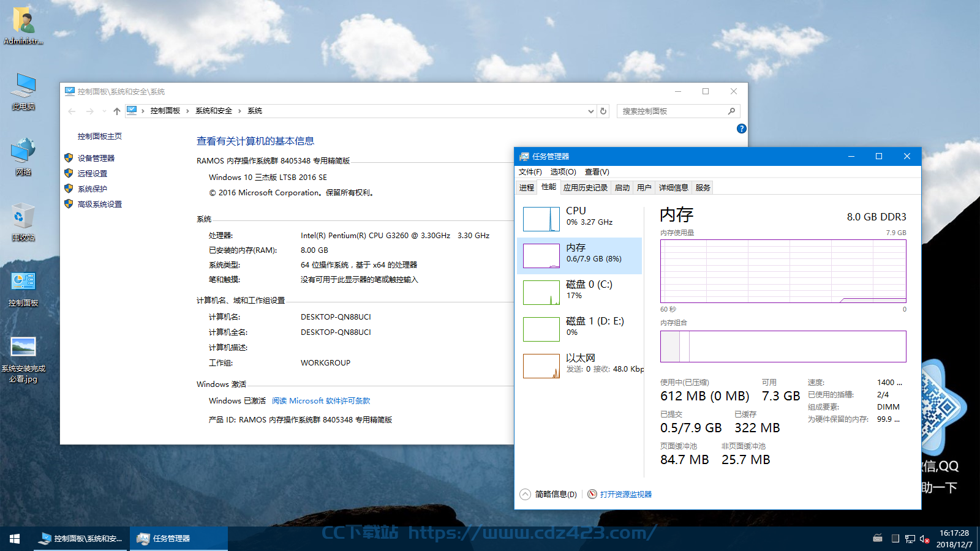Switch to the 用户 tab
This screenshot has width=980, height=551.
(644, 188)
